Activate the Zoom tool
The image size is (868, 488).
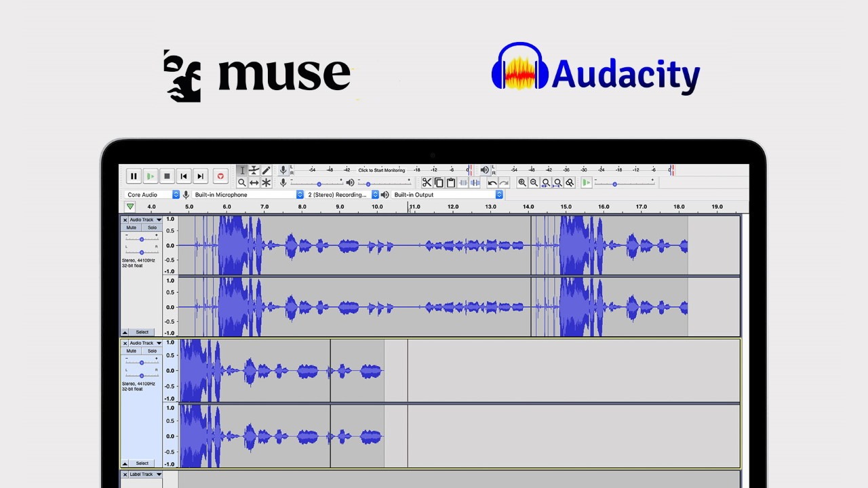click(x=242, y=182)
